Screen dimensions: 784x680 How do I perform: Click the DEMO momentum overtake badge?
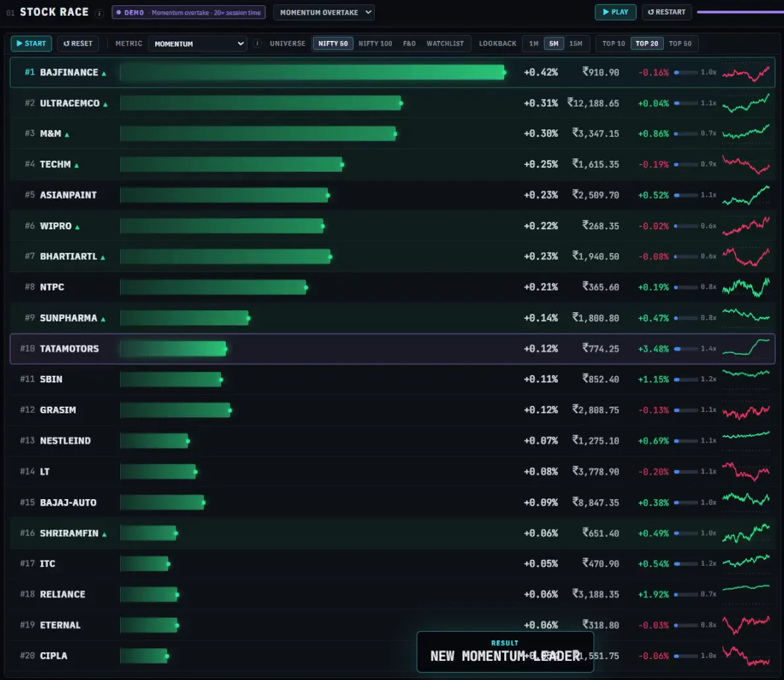tap(189, 13)
